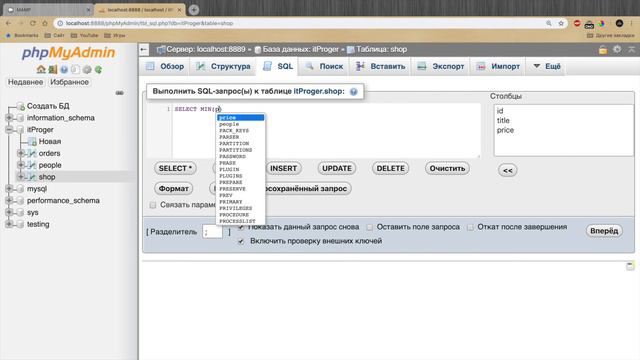The image size is (640, 360).
Task: Open the Структура tab
Action: coord(223,67)
